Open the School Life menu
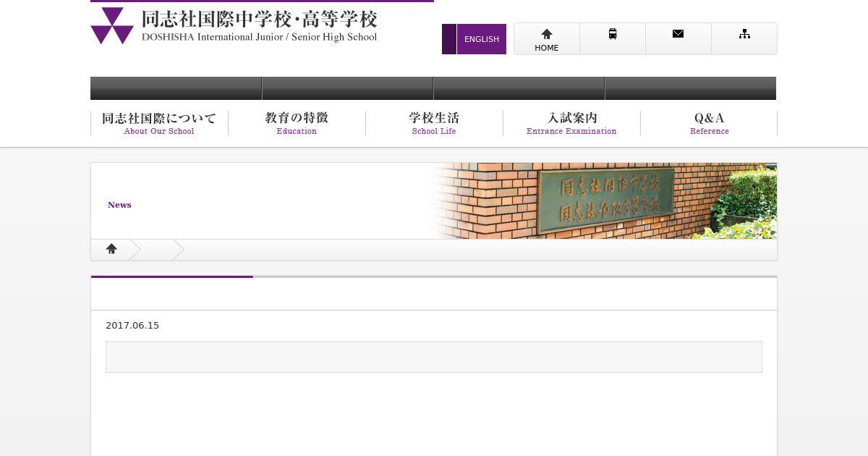Image resolution: width=868 pixels, height=456 pixels. point(434,123)
